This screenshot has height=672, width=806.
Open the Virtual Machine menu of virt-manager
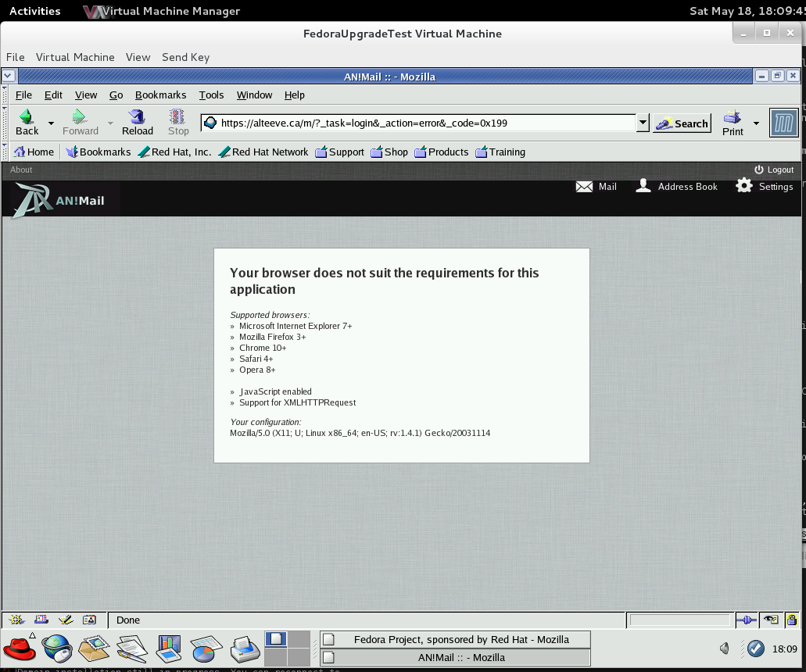(75, 57)
